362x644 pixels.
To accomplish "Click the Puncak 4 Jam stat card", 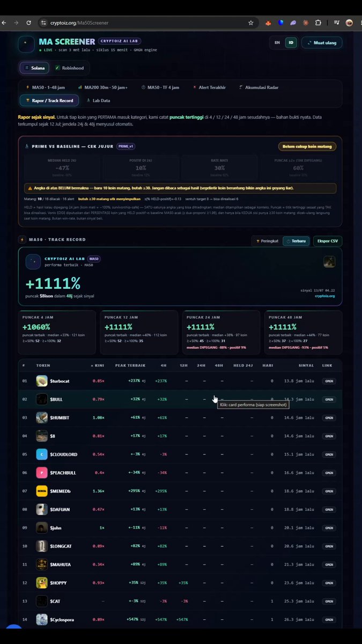I will pos(57,332).
